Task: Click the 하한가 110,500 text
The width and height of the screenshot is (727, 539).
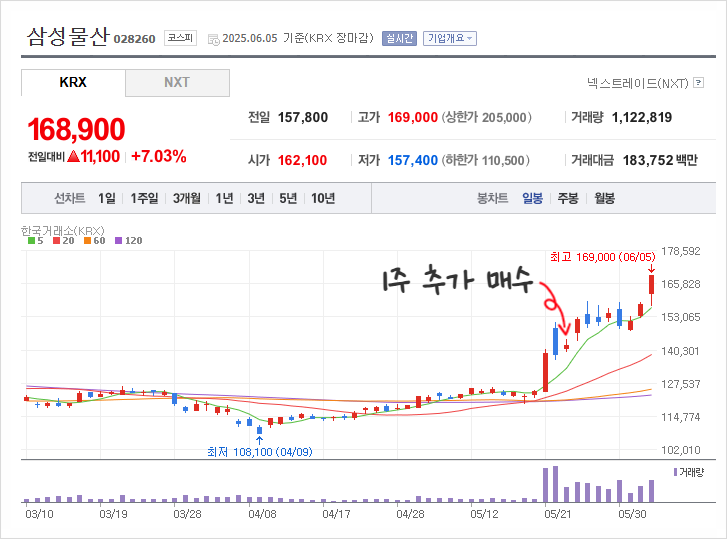Action: pos(485,160)
